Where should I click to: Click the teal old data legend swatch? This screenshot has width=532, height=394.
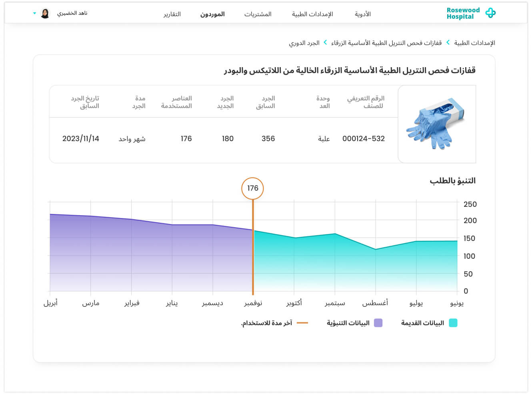pos(453,323)
